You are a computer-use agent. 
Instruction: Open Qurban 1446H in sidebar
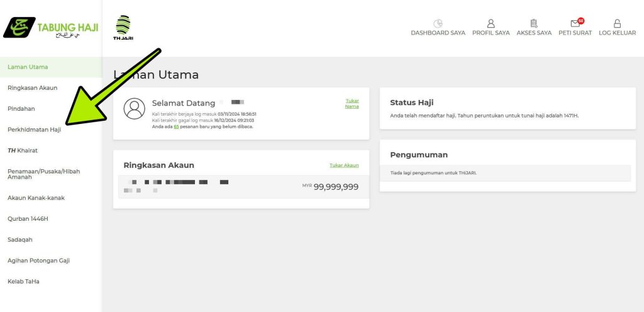point(28,218)
